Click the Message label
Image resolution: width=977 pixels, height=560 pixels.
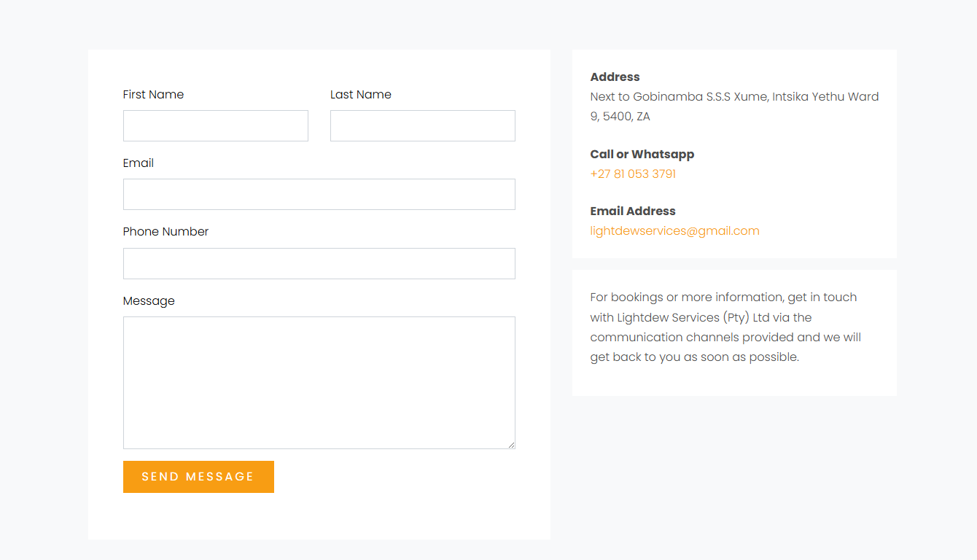(149, 301)
